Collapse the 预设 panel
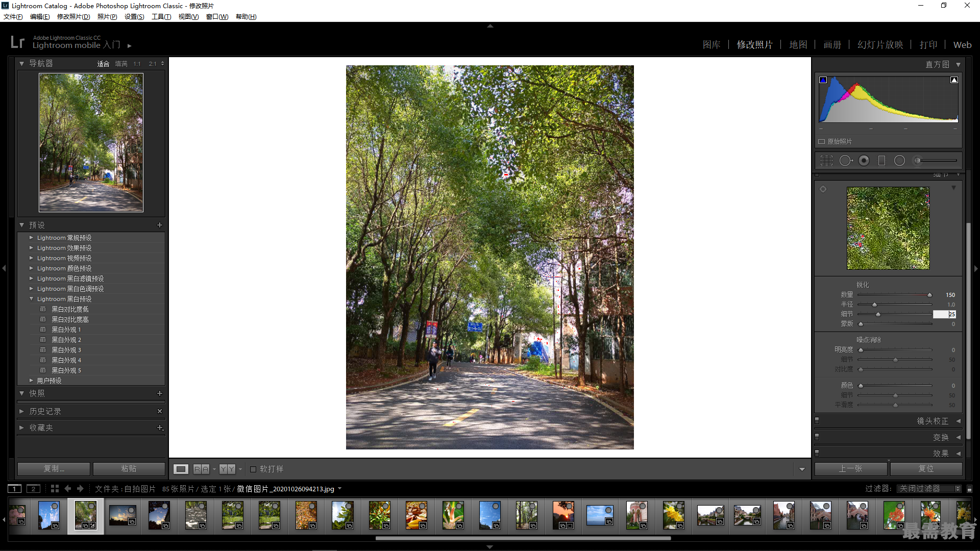Viewport: 980px width, 551px height. pos(21,225)
